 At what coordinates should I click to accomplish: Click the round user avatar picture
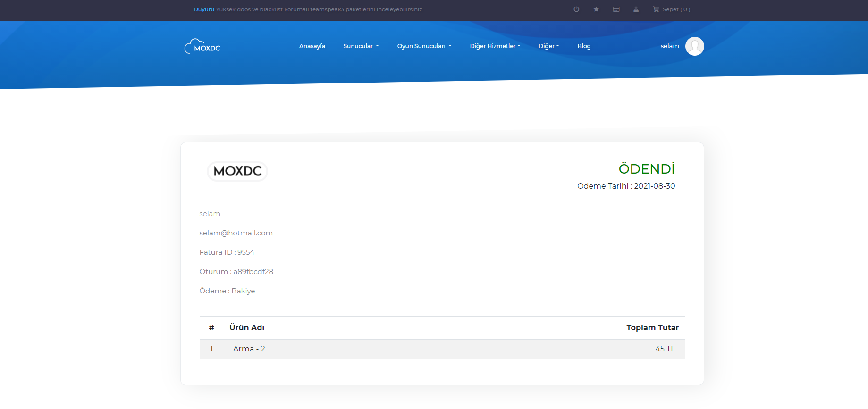[694, 46]
